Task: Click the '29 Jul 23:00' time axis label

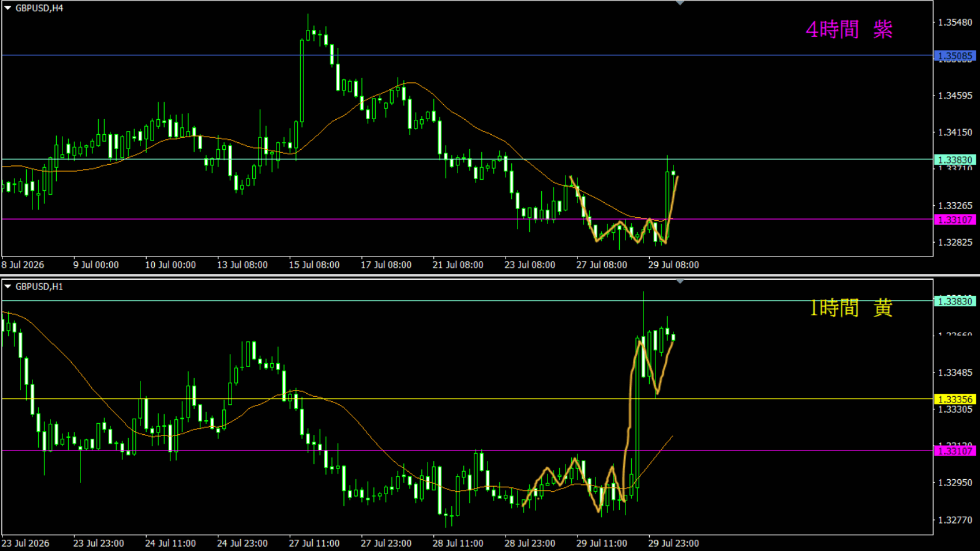Action: tap(674, 543)
